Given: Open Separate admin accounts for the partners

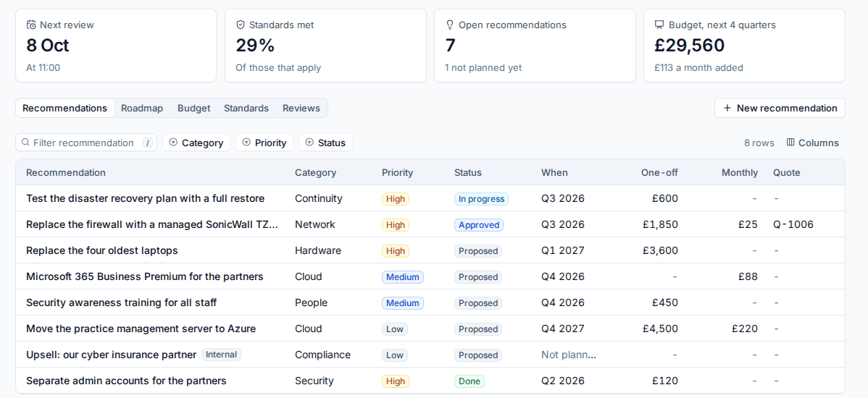Looking at the screenshot, I should [430, 381].
